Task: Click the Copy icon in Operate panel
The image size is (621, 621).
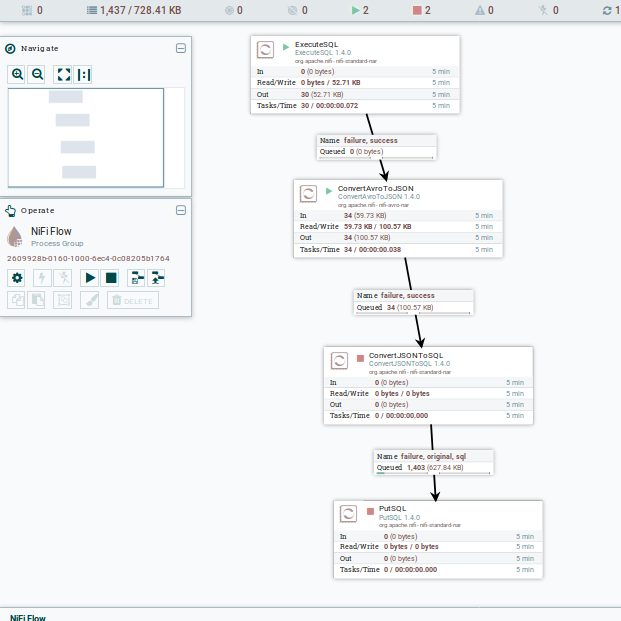Action: (17, 300)
